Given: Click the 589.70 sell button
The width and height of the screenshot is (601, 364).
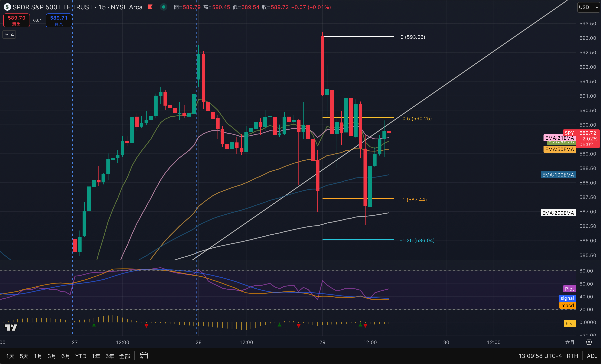Looking at the screenshot, I should (17, 20).
